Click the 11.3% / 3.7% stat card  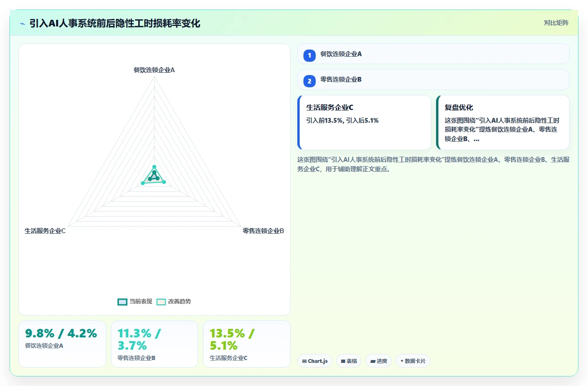point(154,344)
